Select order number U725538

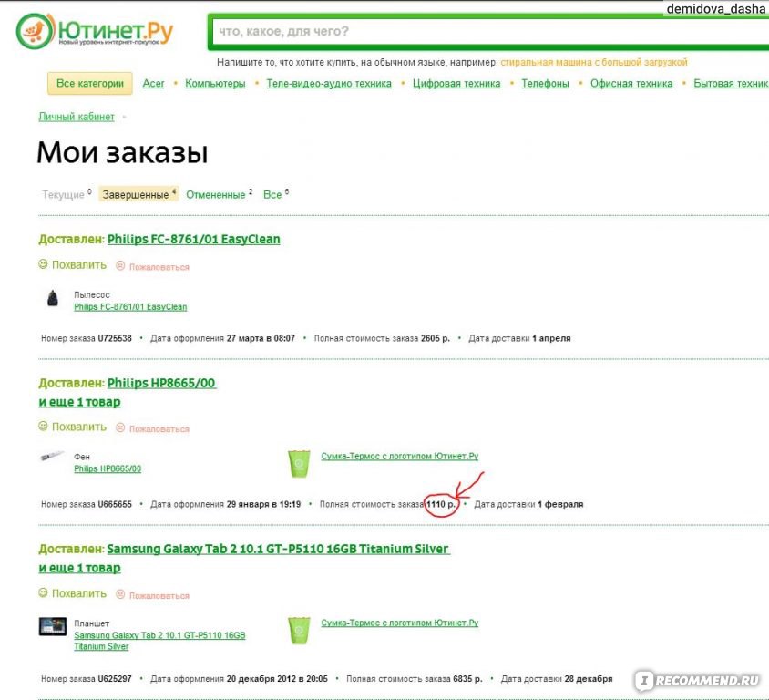coord(115,338)
